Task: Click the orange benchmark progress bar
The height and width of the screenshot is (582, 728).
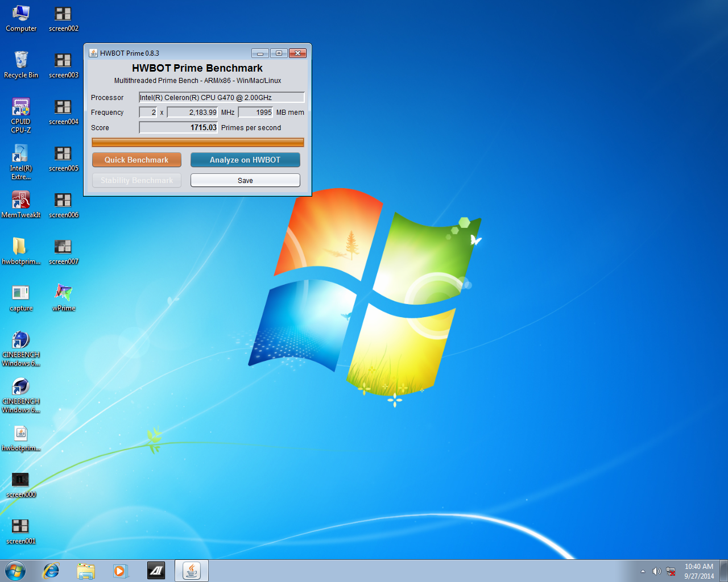Action: pyautogui.click(x=198, y=142)
